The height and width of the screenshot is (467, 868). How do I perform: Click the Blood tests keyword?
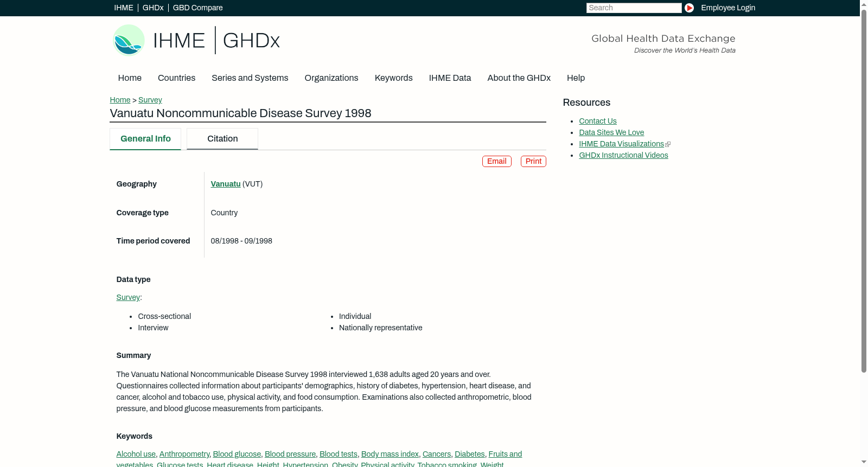tap(339, 454)
